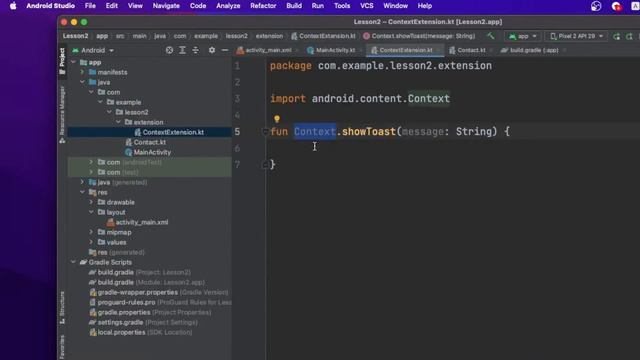The image size is (640, 360).
Task: Switch to the build.gradle (:app) editor tab
Action: [x=534, y=50]
